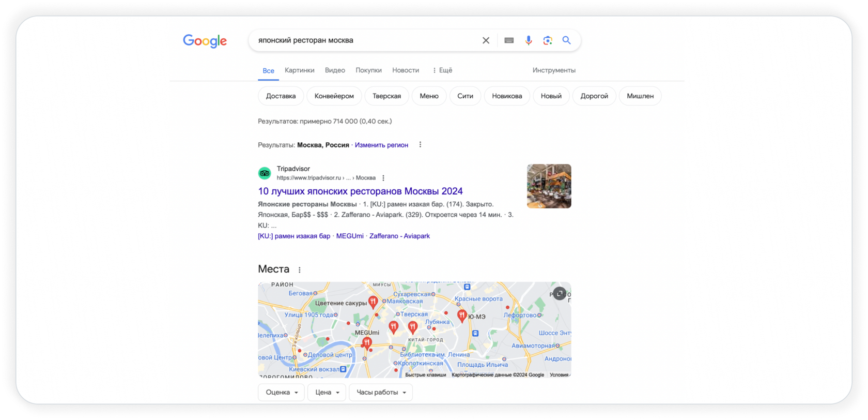
Task: Click the Результатов: примерно 714 000 text
Action: point(325,122)
